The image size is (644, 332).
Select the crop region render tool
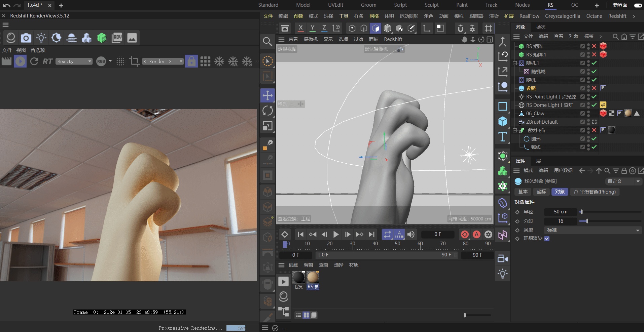[134, 61]
